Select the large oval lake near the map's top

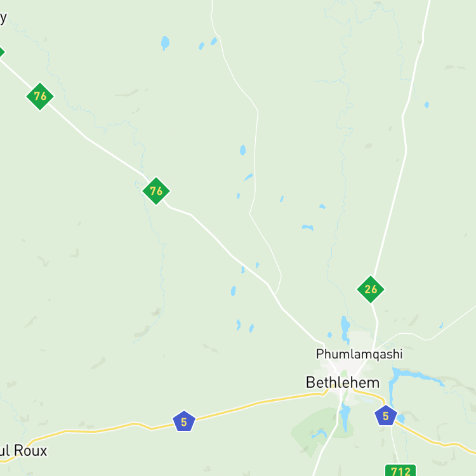click(165, 43)
